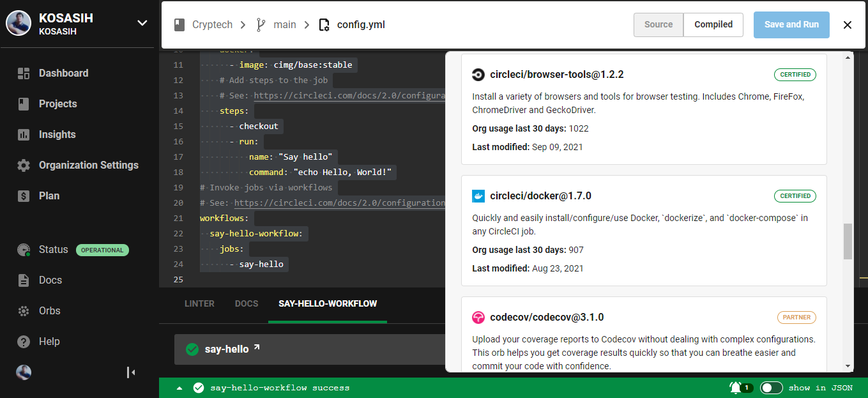Click the Orbs icon in sidebar
The image size is (868, 398).
[24, 311]
